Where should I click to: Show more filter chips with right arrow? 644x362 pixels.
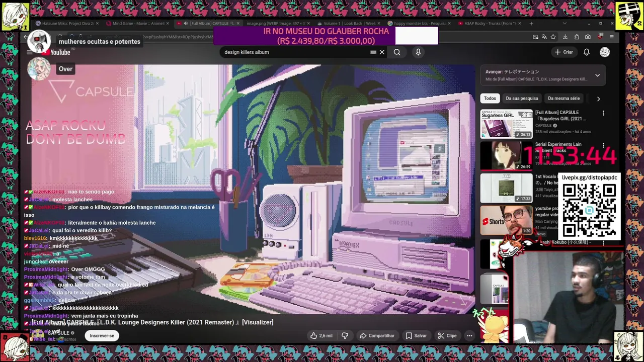click(x=598, y=99)
